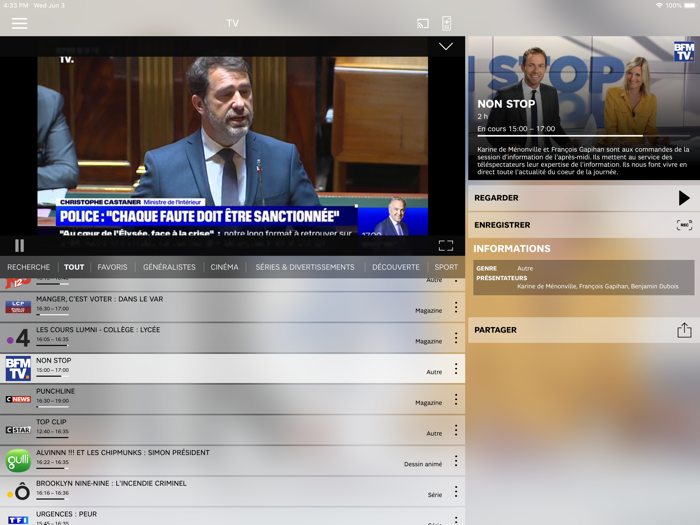
Task: Switch to the Cinéma tab
Action: (225, 267)
